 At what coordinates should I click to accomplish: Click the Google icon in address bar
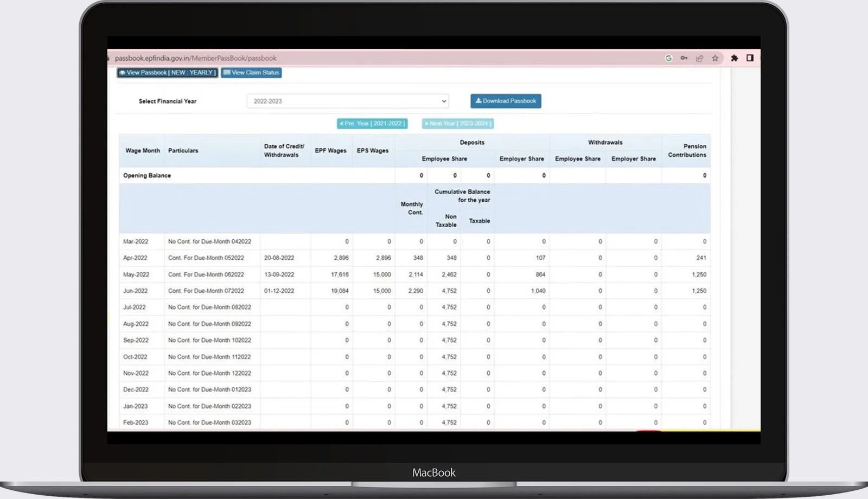pyautogui.click(x=668, y=58)
